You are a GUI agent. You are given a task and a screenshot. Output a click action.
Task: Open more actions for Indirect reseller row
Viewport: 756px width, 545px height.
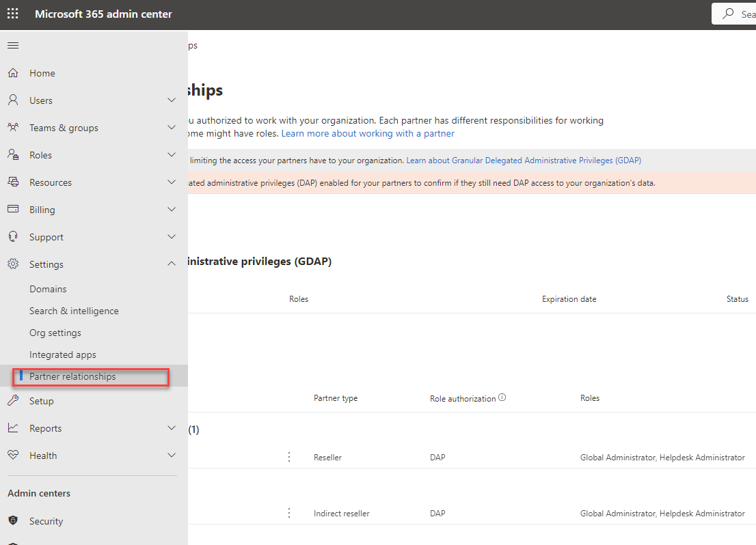[x=289, y=513]
